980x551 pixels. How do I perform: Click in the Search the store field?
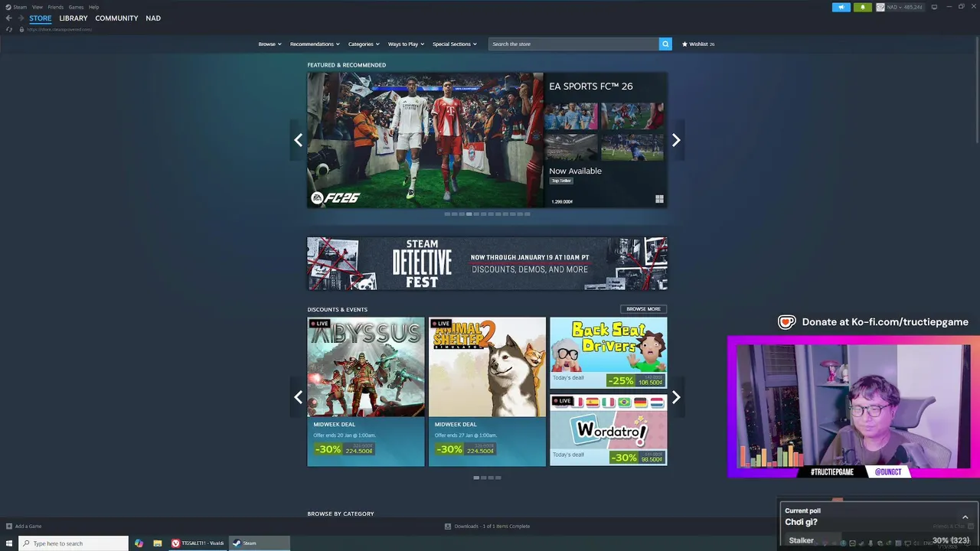(x=573, y=44)
